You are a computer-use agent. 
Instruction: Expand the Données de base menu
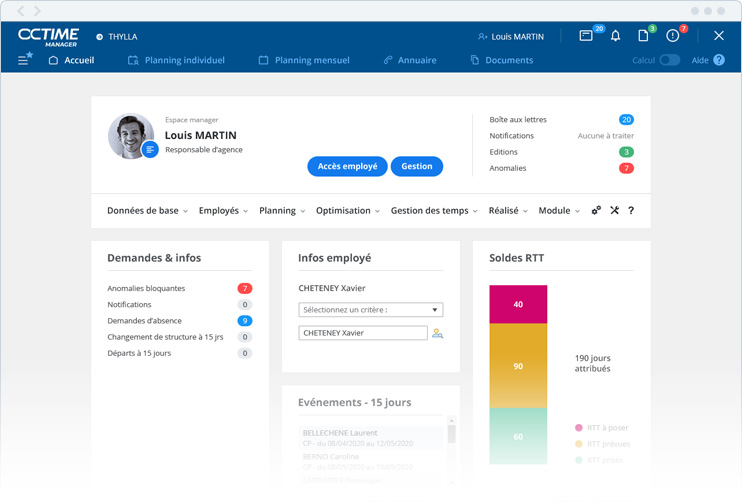coord(147,211)
